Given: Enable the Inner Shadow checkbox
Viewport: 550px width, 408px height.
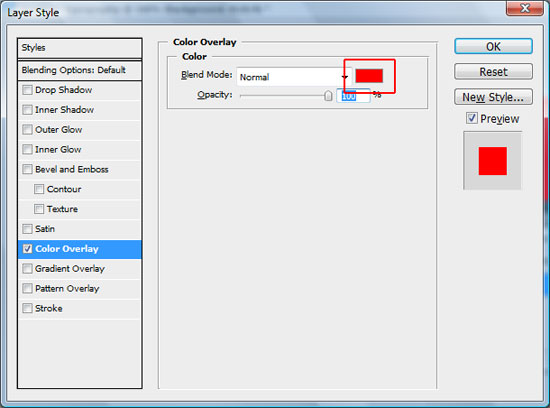Looking at the screenshot, I should (x=27, y=110).
